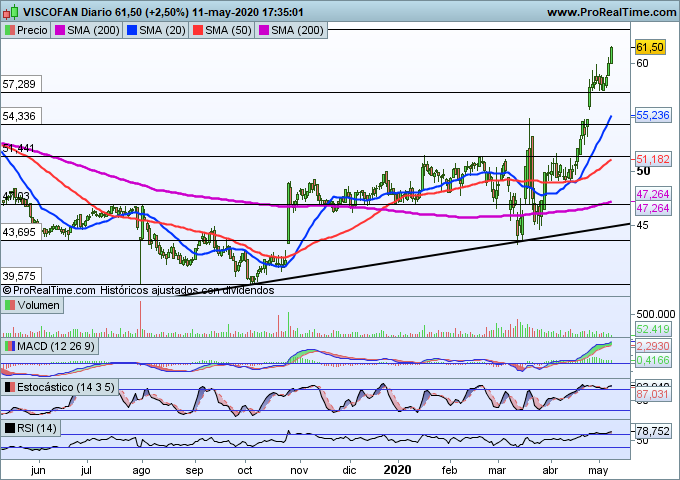Click the 57,289 horizontal level label
The height and width of the screenshot is (480, 680).
click(20, 85)
